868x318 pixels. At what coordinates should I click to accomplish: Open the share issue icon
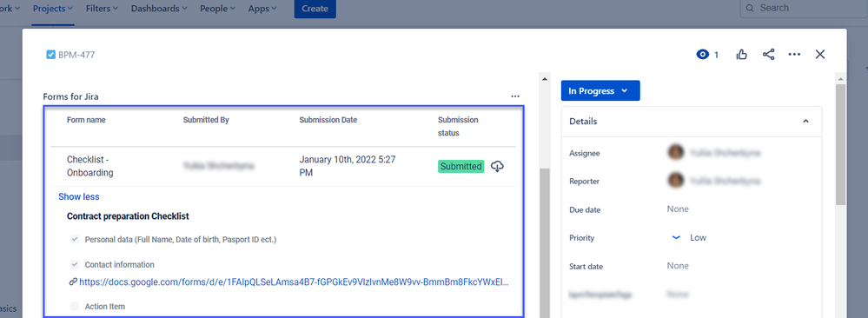pos(768,54)
